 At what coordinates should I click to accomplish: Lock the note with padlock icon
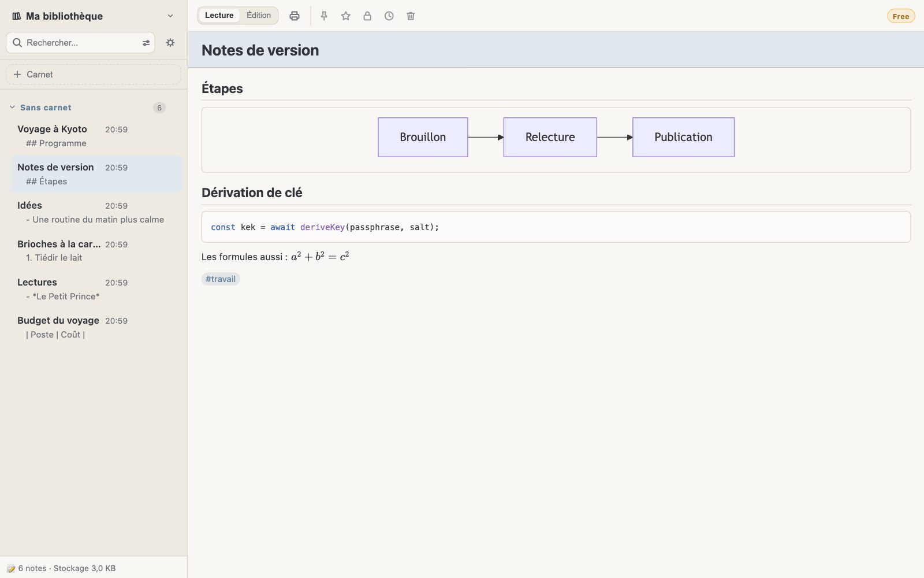tap(367, 16)
